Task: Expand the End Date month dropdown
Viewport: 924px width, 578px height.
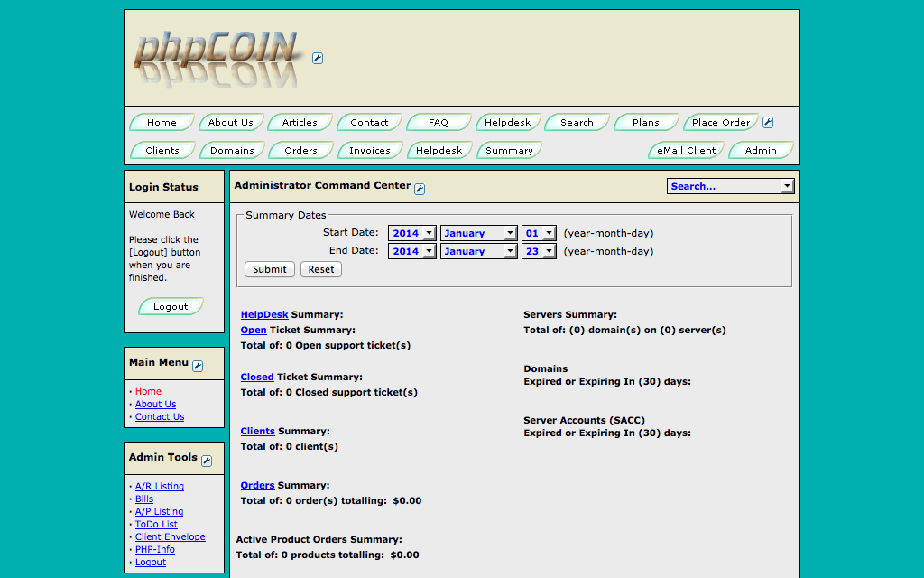Action: pos(478,251)
